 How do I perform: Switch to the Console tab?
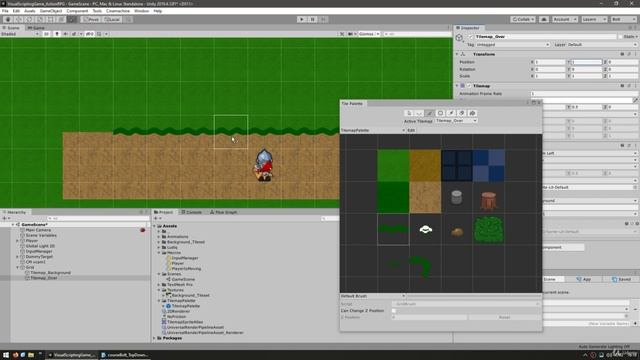(191, 212)
